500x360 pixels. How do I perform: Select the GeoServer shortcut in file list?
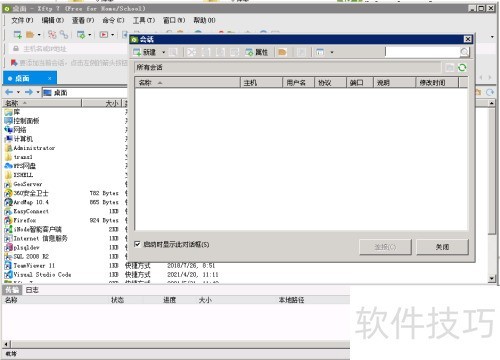click(x=23, y=184)
